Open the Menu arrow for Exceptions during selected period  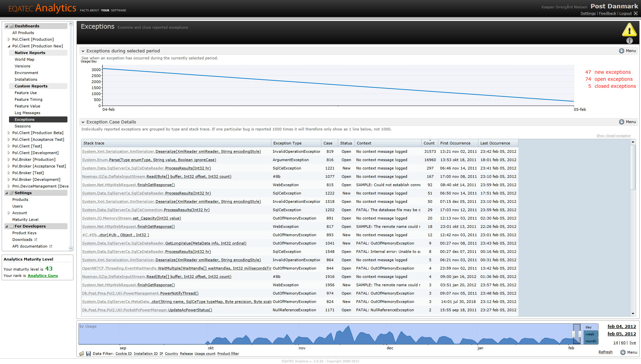[x=621, y=51]
